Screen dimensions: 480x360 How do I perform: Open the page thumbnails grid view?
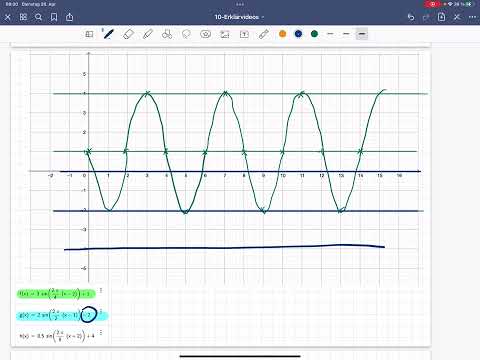coord(23,17)
